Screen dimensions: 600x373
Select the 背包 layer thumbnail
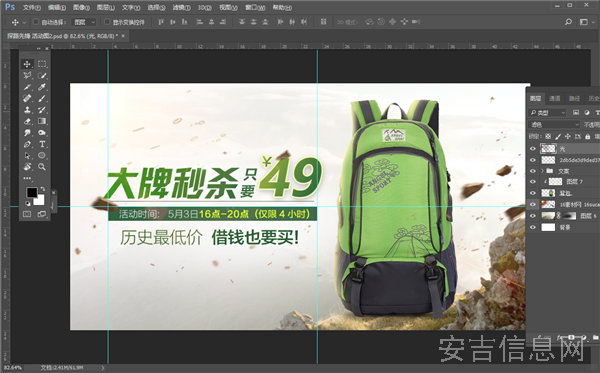pyautogui.click(x=548, y=193)
